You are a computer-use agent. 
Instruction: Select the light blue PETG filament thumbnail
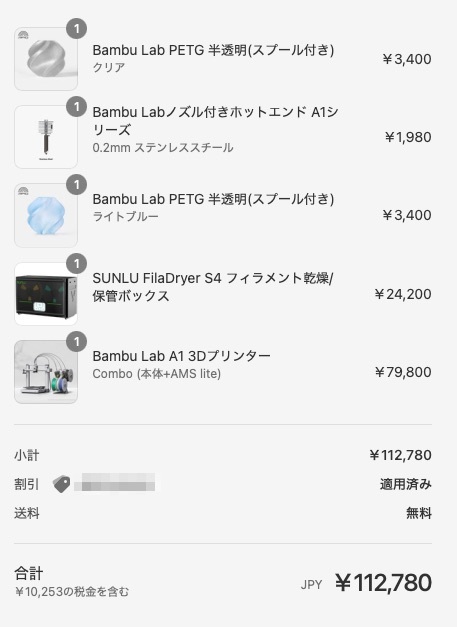46,215
